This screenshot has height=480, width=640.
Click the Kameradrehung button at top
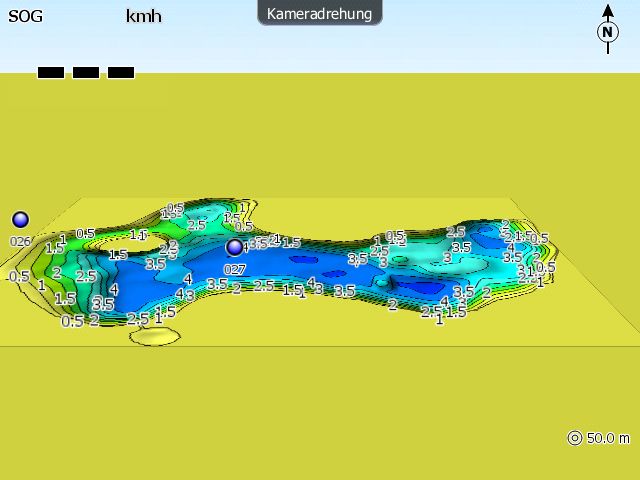coord(319,13)
